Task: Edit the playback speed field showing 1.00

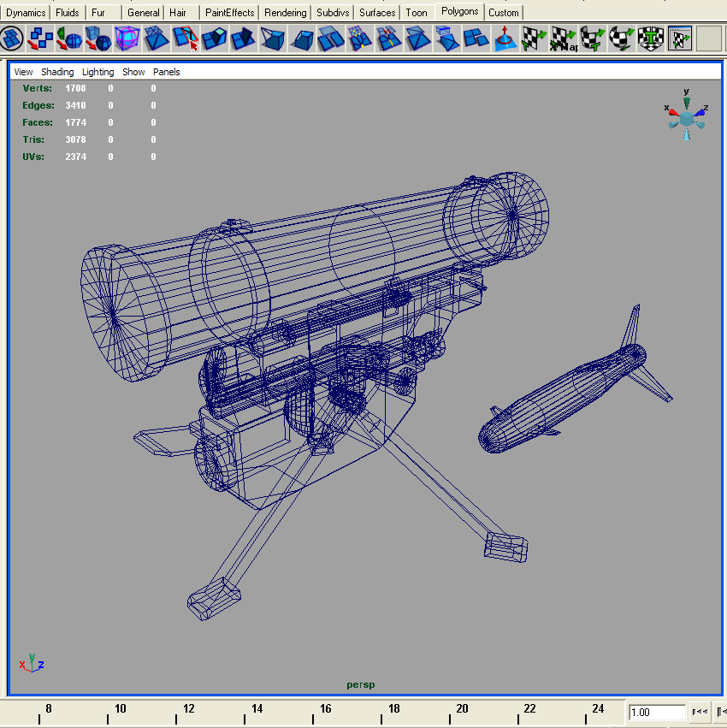Action: pos(657,712)
